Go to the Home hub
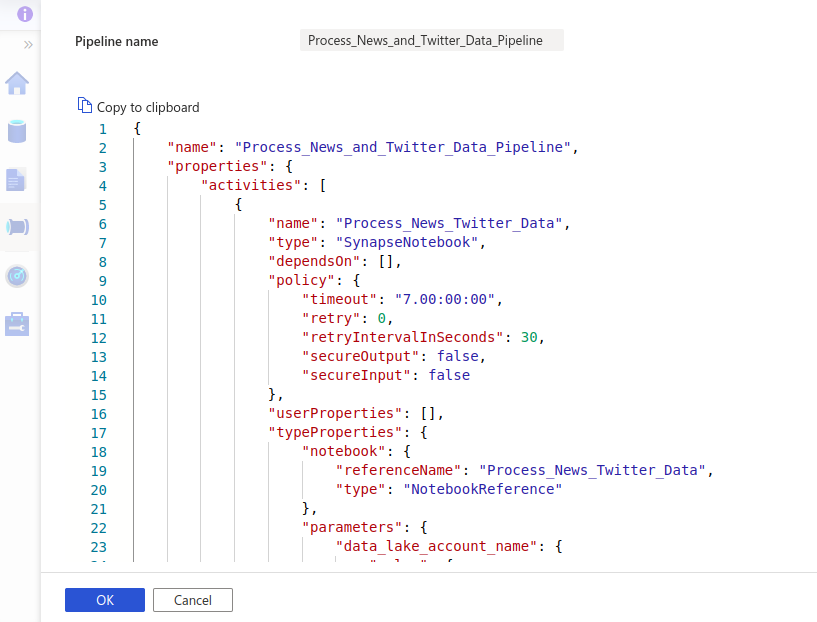This screenshot has height=622, width=817. (17, 83)
